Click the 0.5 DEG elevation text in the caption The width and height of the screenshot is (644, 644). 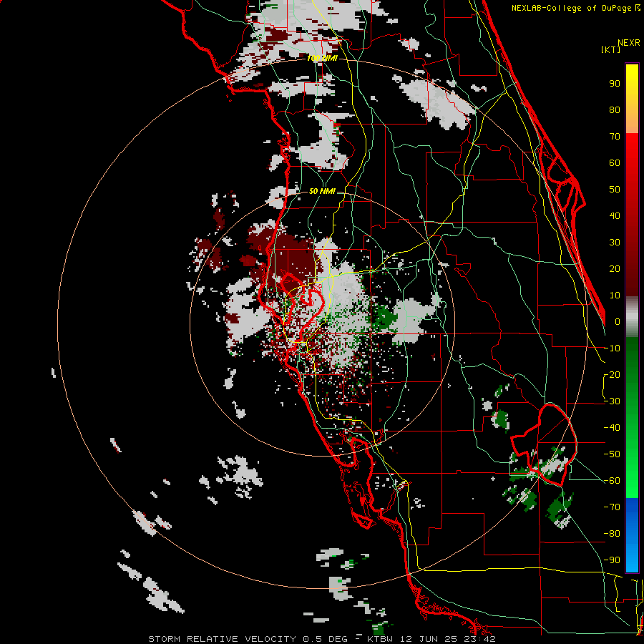pos(326,639)
